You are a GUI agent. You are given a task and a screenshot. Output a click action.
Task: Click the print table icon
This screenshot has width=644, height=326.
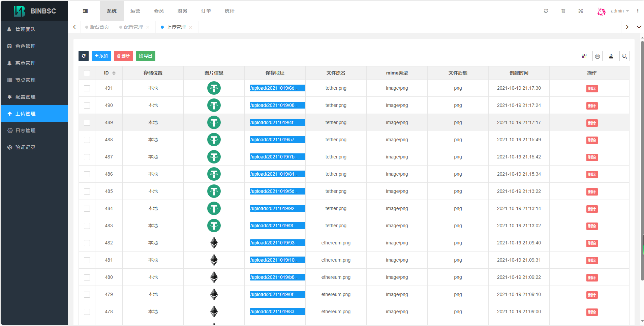click(597, 56)
